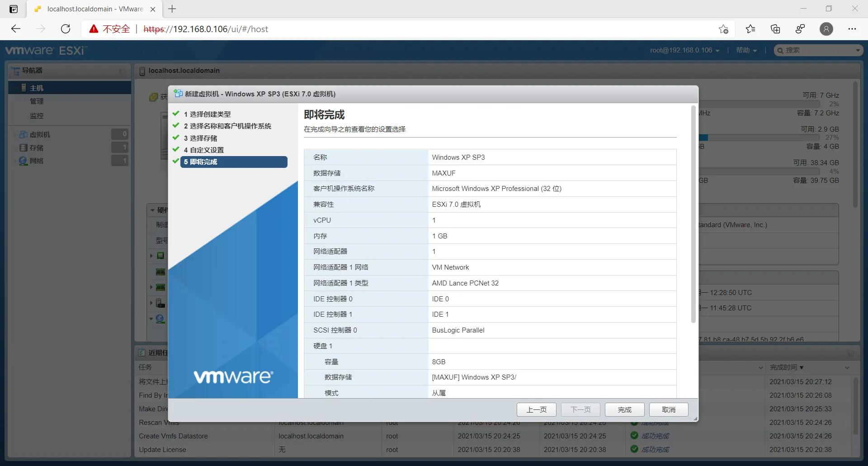The height and width of the screenshot is (466, 868).
Task: Add this page to favorites
Action: point(723,29)
